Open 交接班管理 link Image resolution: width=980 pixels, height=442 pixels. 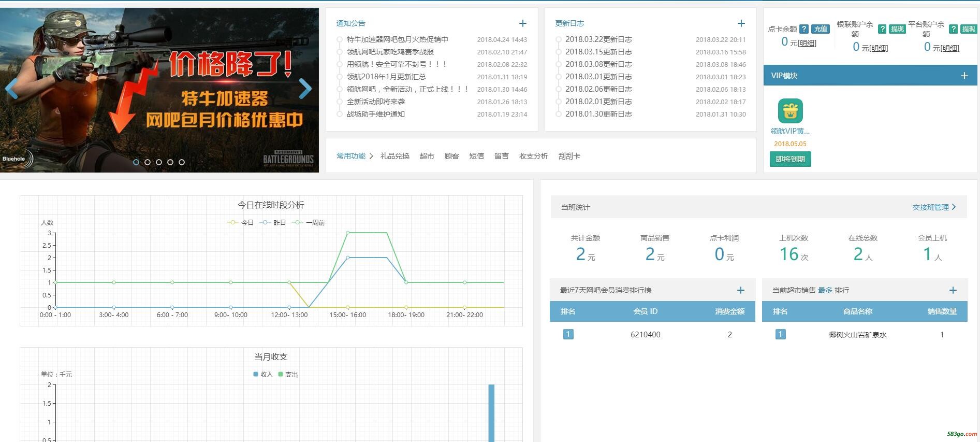(x=930, y=207)
